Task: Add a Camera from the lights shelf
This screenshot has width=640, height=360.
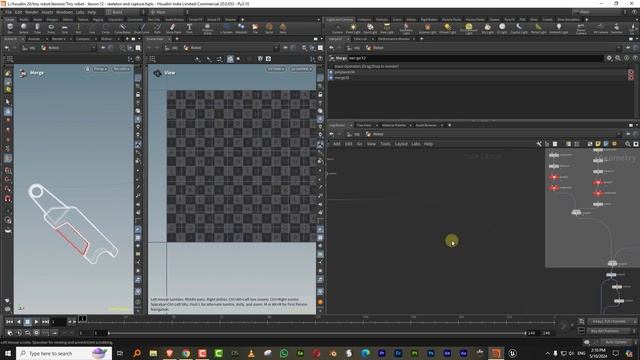Action: pos(337,28)
